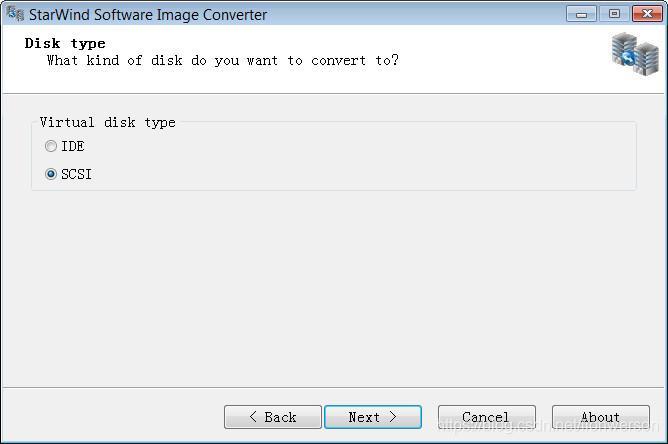Click the left chevron on Back button
The width and height of the screenshot is (668, 444).
[253, 417]
